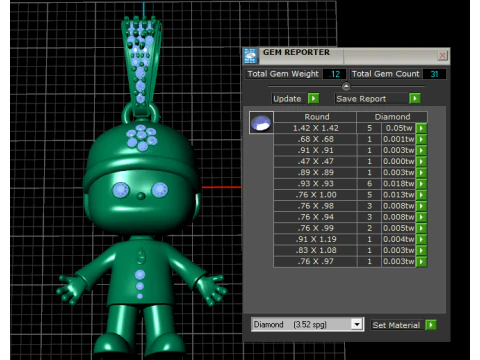Click the Total Gem Count label
The image size is (480, 360).
[385, 74]
